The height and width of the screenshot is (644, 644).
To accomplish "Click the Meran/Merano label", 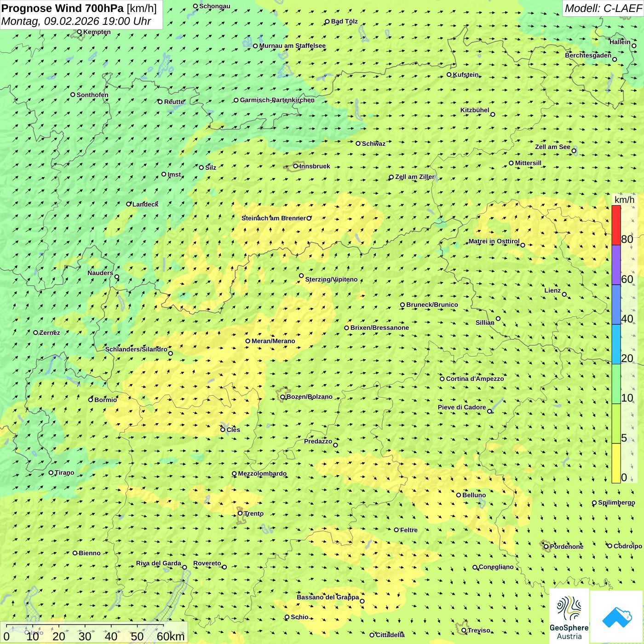I will 273,341.
